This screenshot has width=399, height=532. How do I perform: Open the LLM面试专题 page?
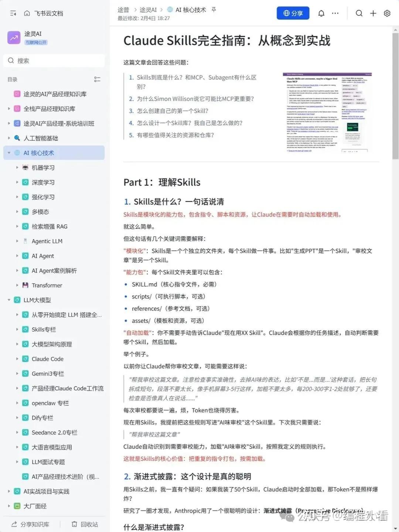pyautogui.click(x=48, y=462)
